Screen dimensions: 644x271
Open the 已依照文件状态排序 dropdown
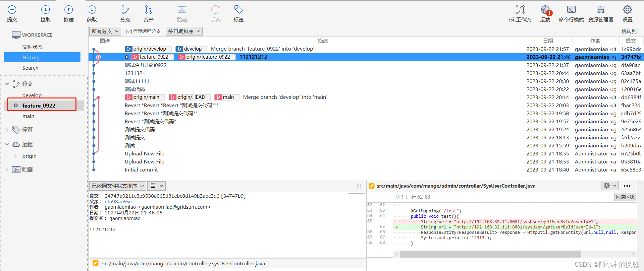[x=118, y=186]
